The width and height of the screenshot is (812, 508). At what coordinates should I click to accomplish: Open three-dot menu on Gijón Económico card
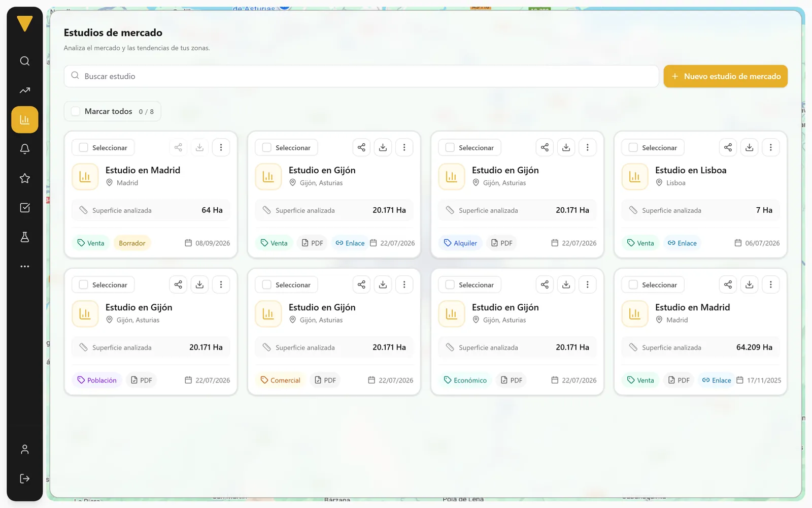[x=588, y=284]
